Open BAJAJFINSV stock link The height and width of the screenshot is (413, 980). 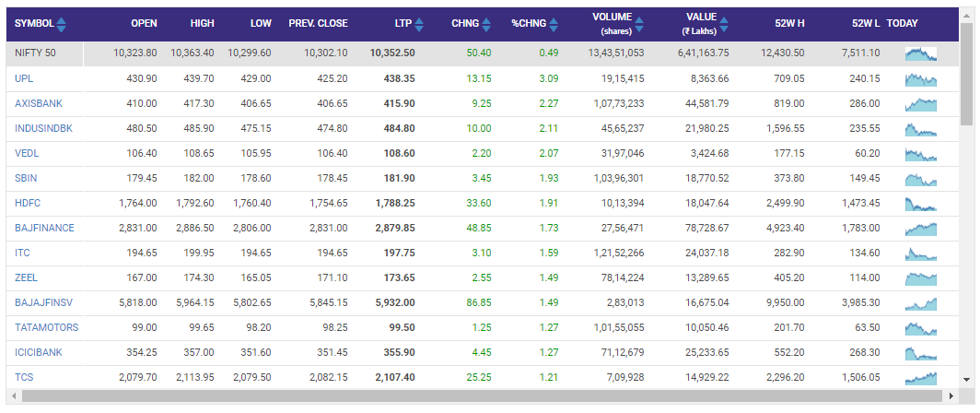click(44, 303)
